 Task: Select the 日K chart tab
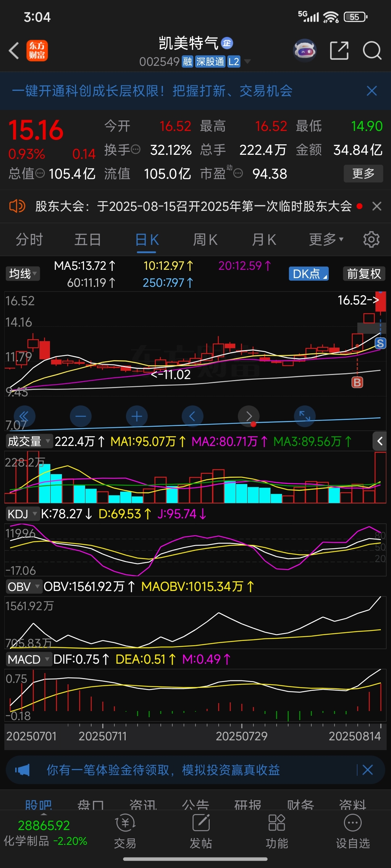pos(147,240)
